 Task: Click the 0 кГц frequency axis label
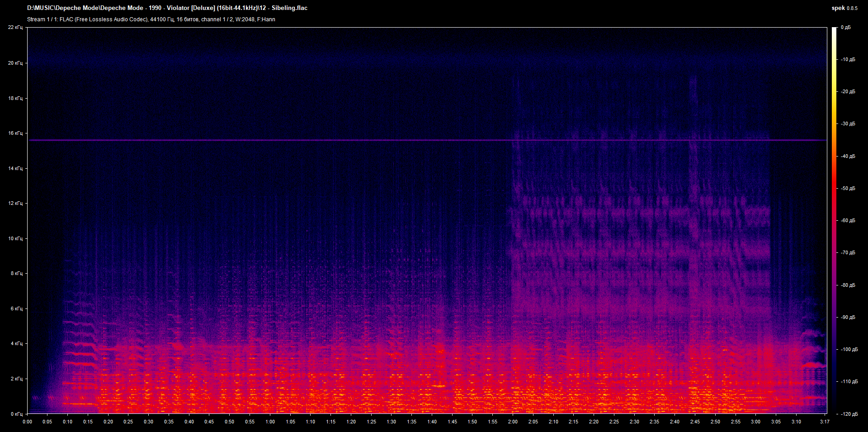16,414
